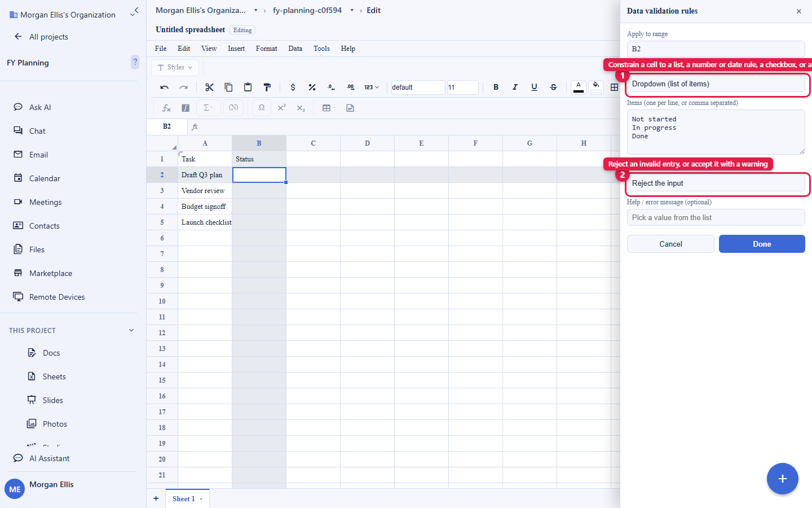
Task: Undo the last action in the toolbar
Action: pyautogui.click(x=165, y=87)
